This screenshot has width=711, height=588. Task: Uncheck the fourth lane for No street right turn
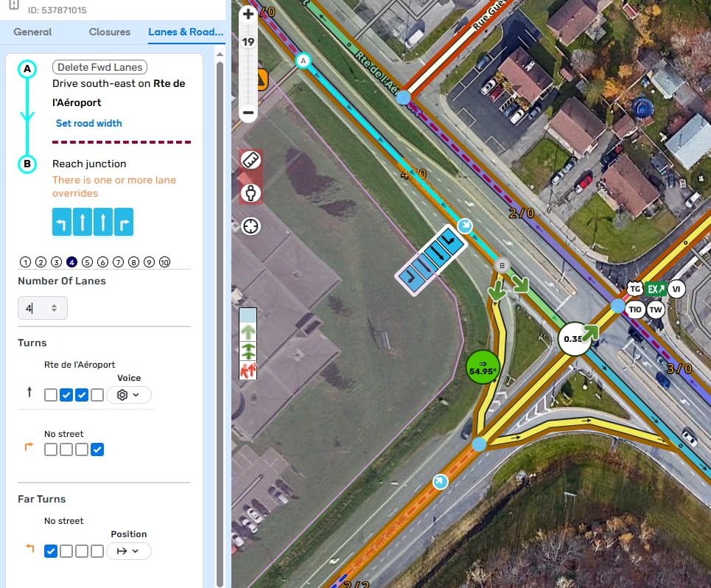click(97, 449)
